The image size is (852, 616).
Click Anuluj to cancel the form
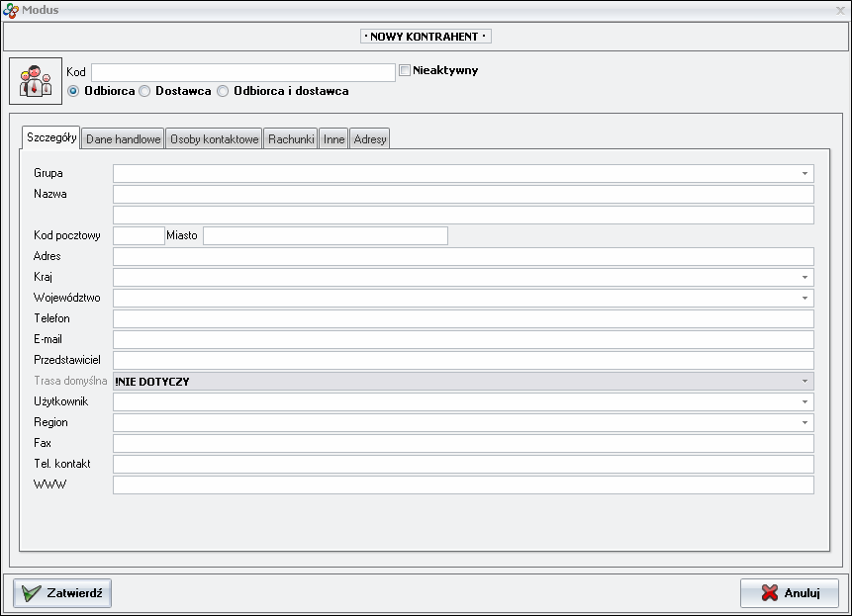coord(789,593)
